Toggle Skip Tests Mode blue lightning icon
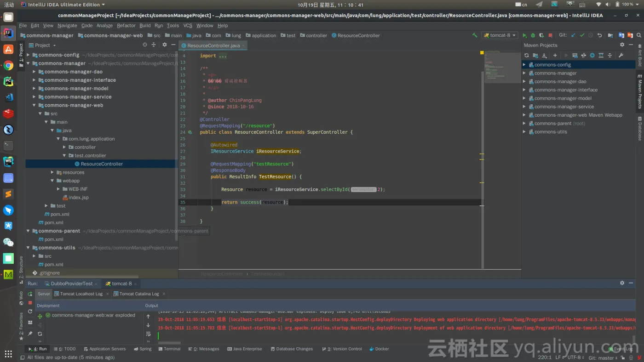 point(592,56)
